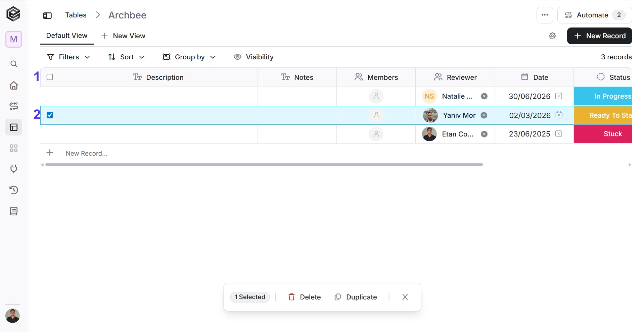Open the apps grid icon in the sidebar
This screenshot has width=644, height=332.
[14, 148]
